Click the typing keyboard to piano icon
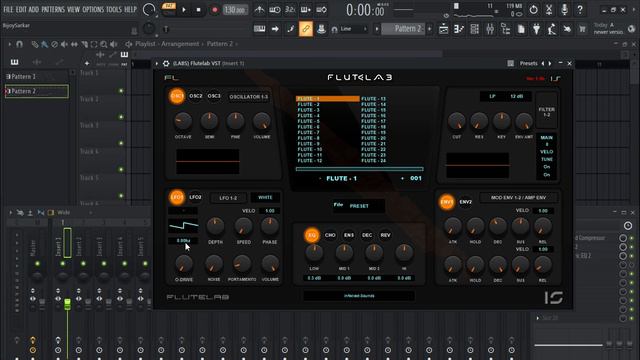Image resolution: width=640 pixels, height=360 pixels. (259, 29)
